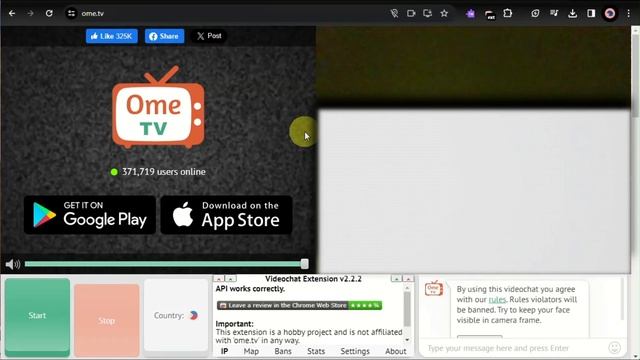Mute the volume speaker icon
The height and width of the screenshot is (360, 640).
13,264
